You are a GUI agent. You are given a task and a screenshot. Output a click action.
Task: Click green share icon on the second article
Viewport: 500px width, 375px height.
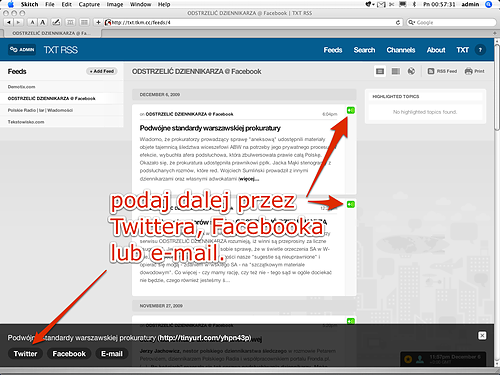coord(351,204)
